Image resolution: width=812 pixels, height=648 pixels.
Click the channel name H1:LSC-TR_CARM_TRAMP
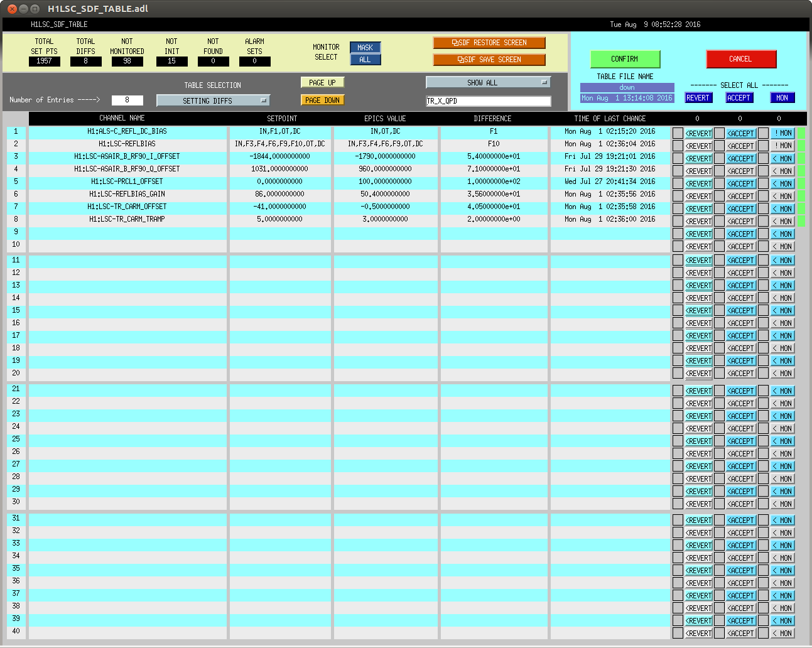(x=127, y=219)
